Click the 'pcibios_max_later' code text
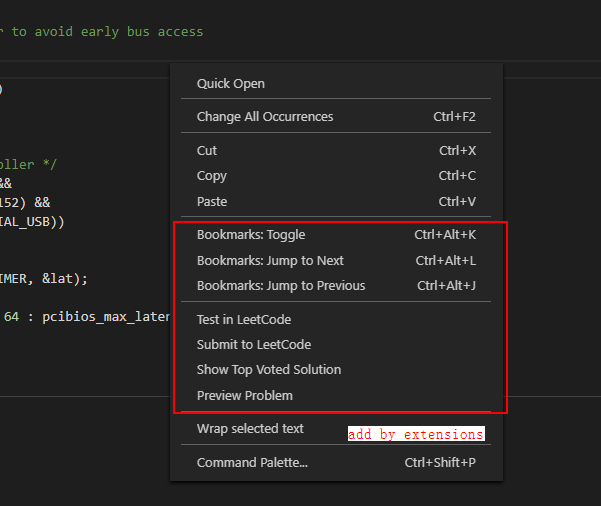The height and width of the screenshot is (506, 601). 106,317
